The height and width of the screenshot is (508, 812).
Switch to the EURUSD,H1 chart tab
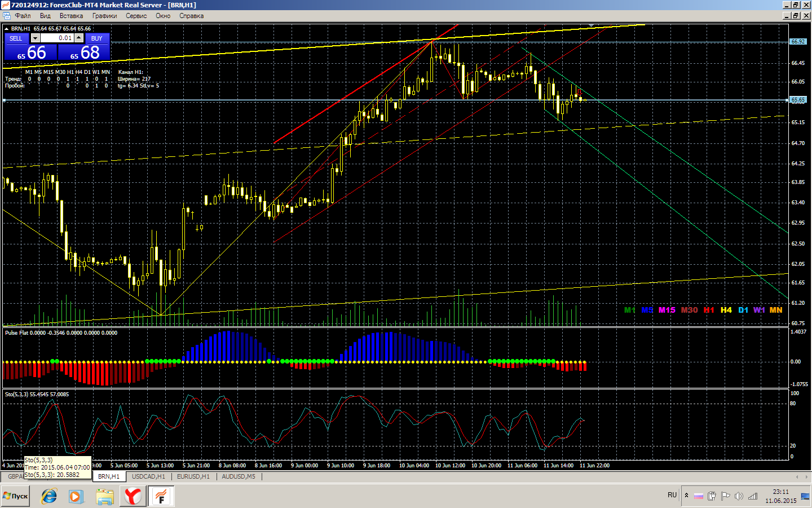(x=193, y=476)
